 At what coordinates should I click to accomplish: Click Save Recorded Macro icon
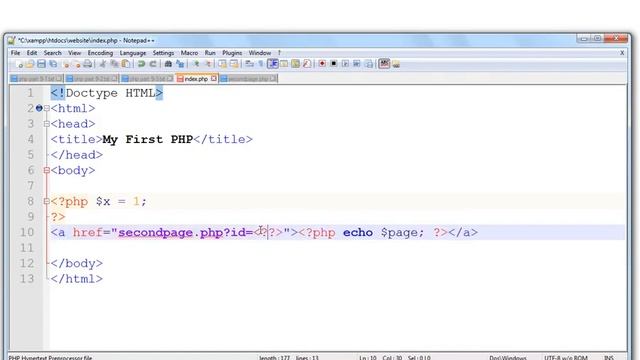tap(369, 64)
